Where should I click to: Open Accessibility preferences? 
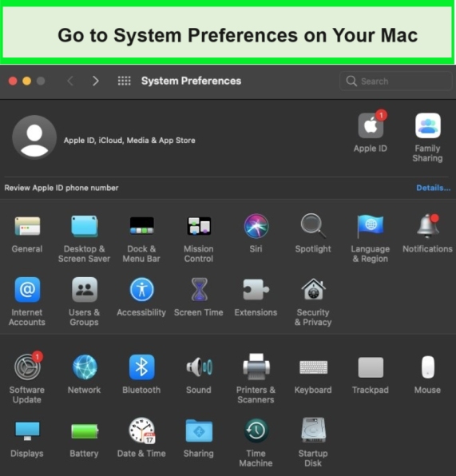coord(142,290)
